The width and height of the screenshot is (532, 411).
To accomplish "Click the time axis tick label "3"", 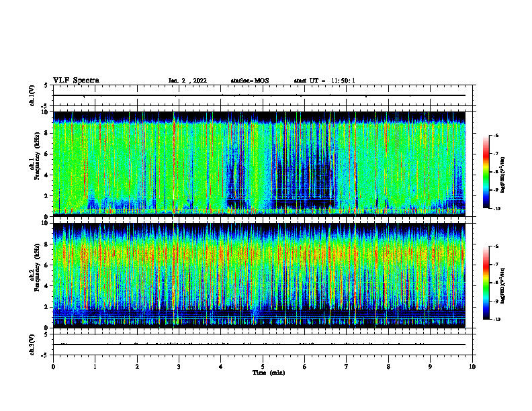I will coord(179,367).
